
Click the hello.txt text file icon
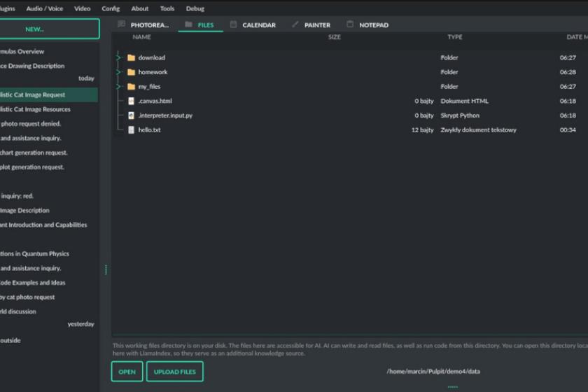coord(132,129)
